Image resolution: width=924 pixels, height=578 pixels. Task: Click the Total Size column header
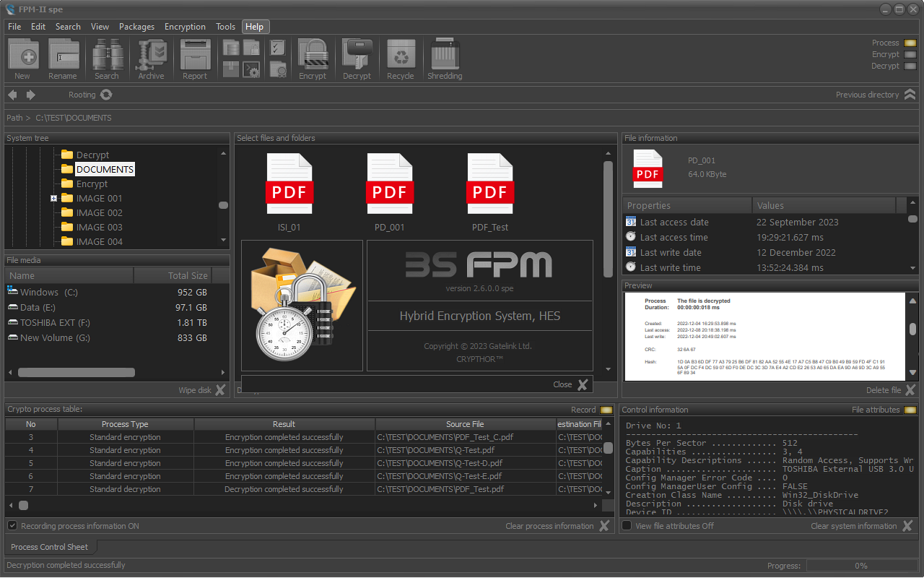[x=173, y=275]
